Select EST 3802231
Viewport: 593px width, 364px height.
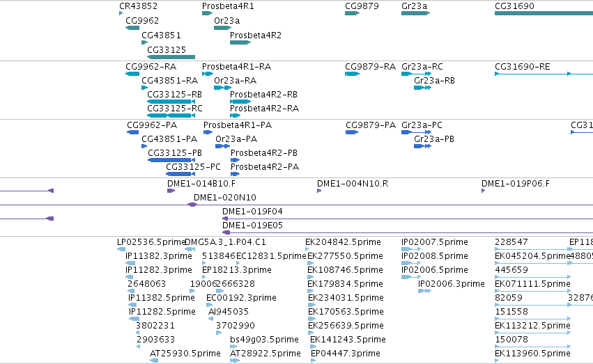[155, 326]
